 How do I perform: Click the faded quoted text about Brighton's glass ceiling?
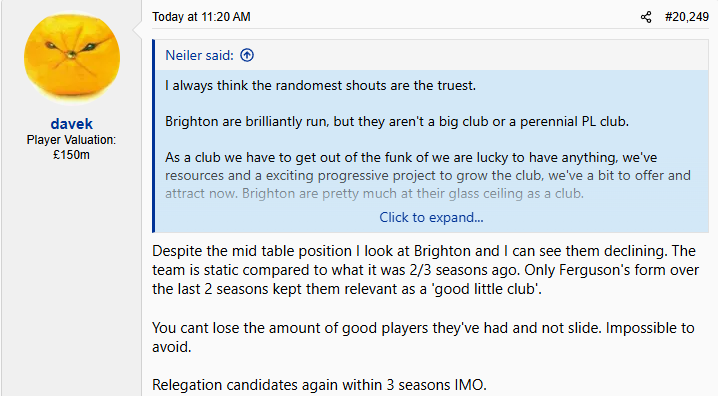point(374,193)
